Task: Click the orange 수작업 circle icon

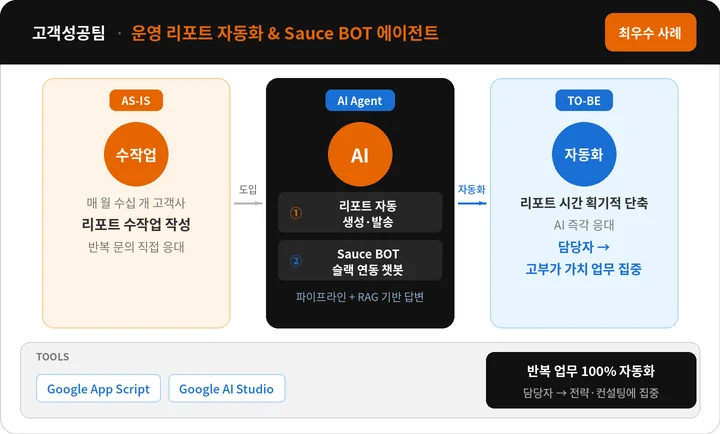Action: pyautogui.click(x=136, y=156)
